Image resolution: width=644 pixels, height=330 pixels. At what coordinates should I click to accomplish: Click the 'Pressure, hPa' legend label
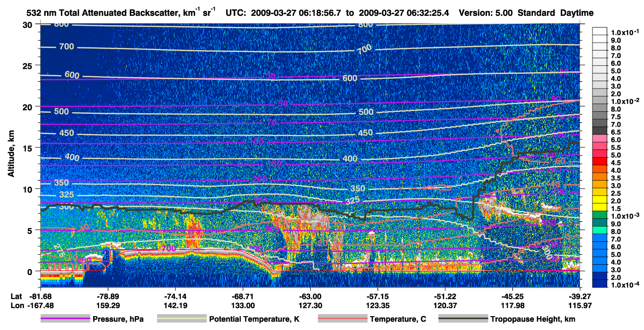click(x=118, y=319)
